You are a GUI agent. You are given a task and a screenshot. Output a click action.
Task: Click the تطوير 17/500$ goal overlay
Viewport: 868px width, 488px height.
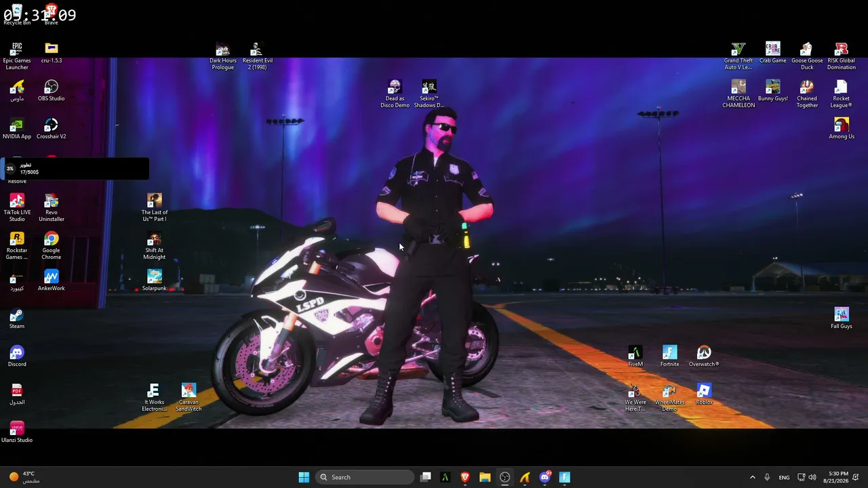point(75,169)
